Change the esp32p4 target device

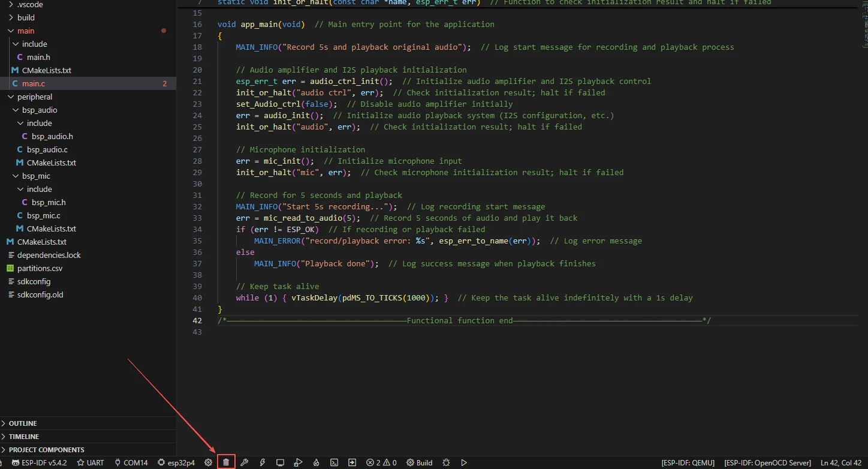pos(176,462)
